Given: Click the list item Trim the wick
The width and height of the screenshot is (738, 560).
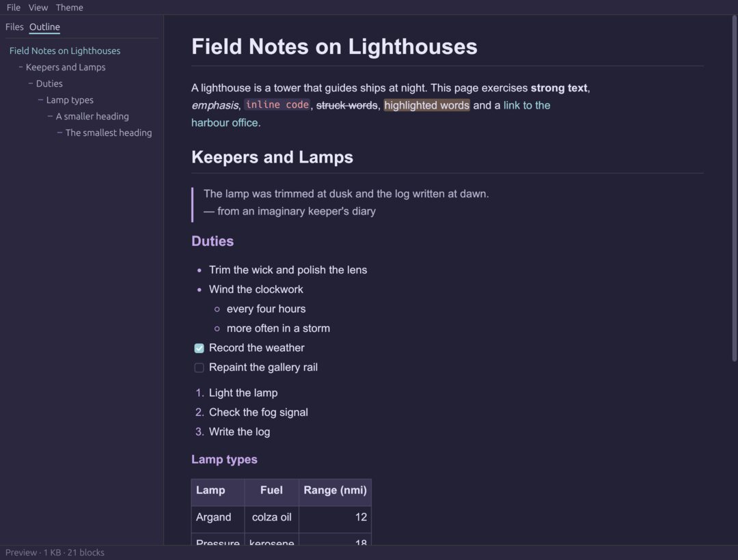Looking at the screenshot, I should click(288, 270).
